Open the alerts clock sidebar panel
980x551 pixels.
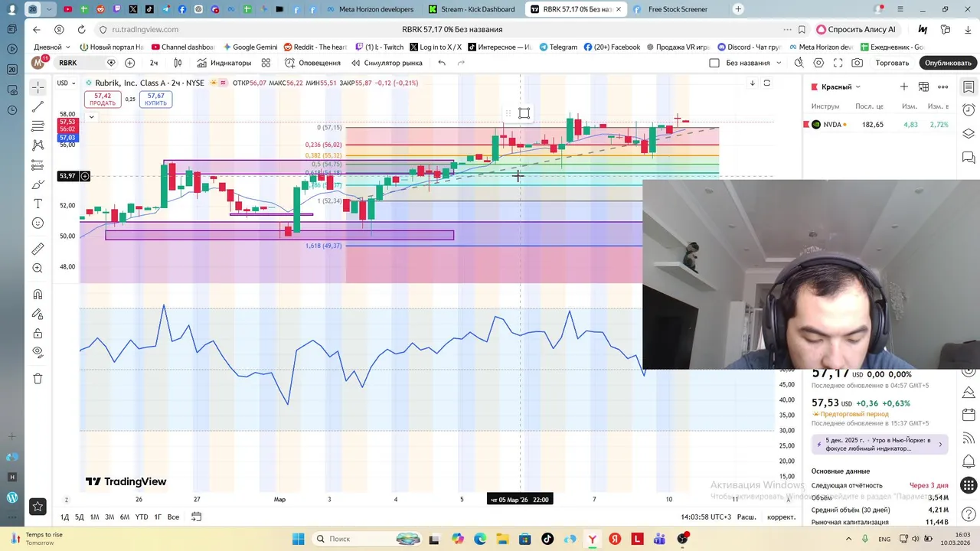point(969,110)
